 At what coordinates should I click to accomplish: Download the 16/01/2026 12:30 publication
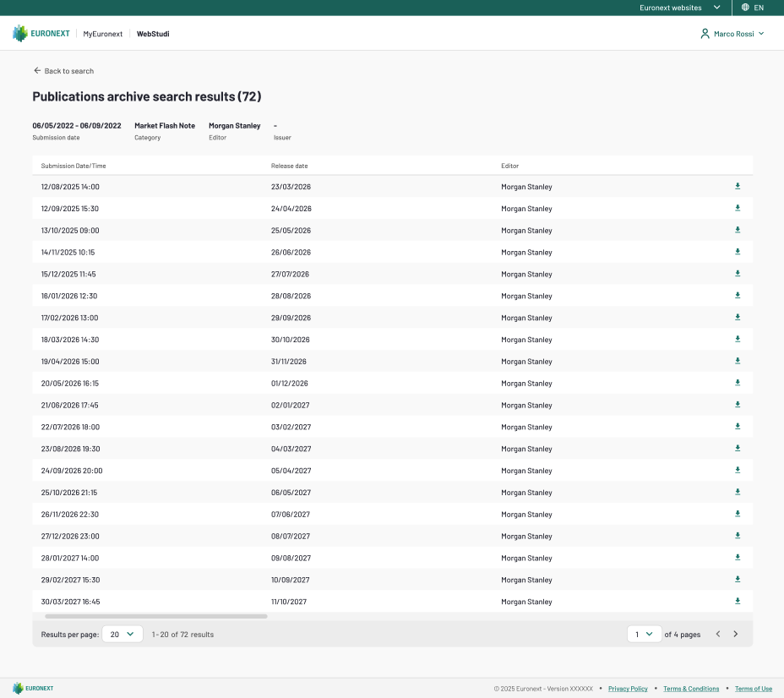738,296
